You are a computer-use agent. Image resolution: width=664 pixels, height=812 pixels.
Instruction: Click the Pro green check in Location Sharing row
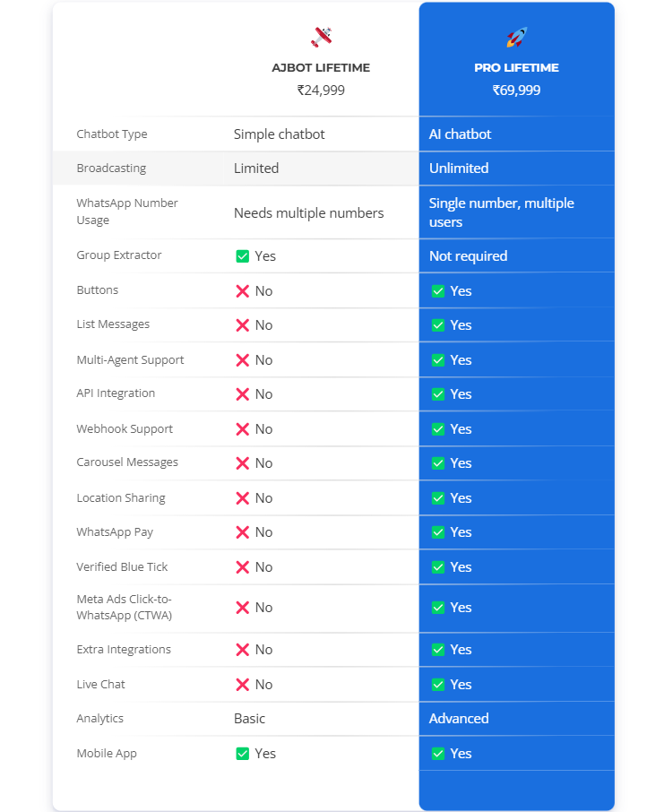tap(438, 498)
